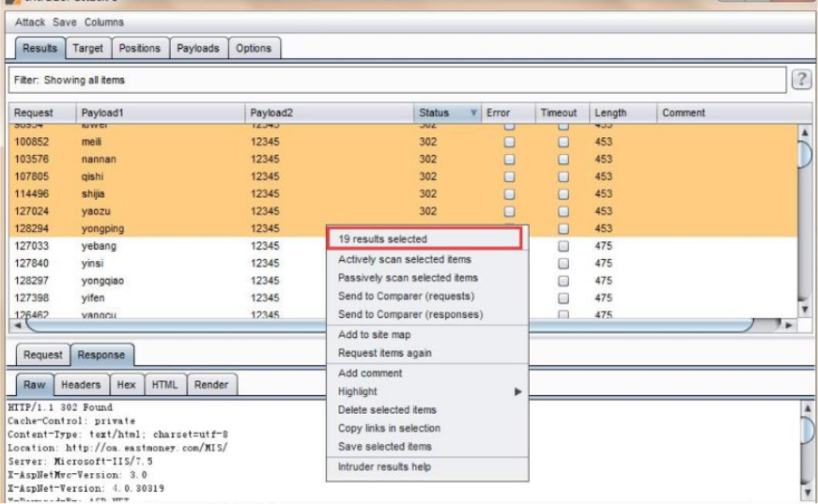Select the Hex view tab
This screenshot has height=504, width=818.
pyautogui.click(x=126, y=385)
